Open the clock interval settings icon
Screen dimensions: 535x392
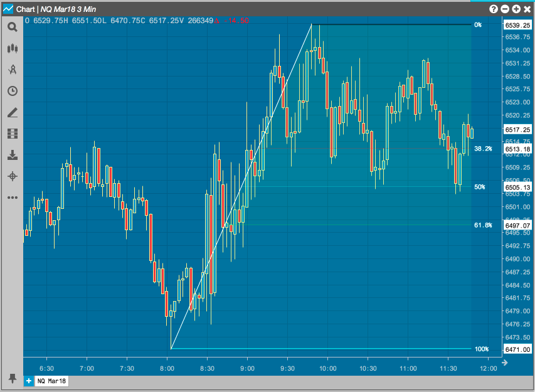[x=13, y=91]
